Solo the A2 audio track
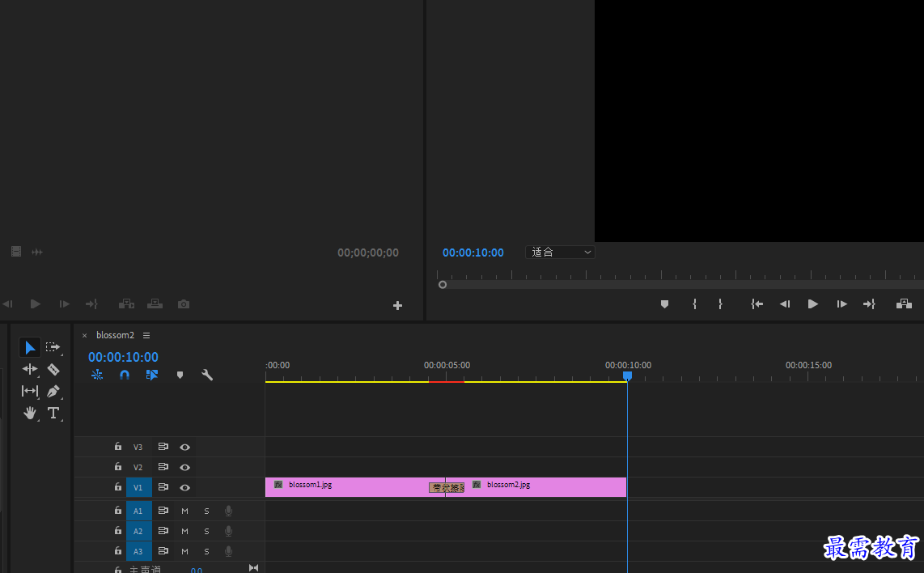 click(x=206, y=531)
